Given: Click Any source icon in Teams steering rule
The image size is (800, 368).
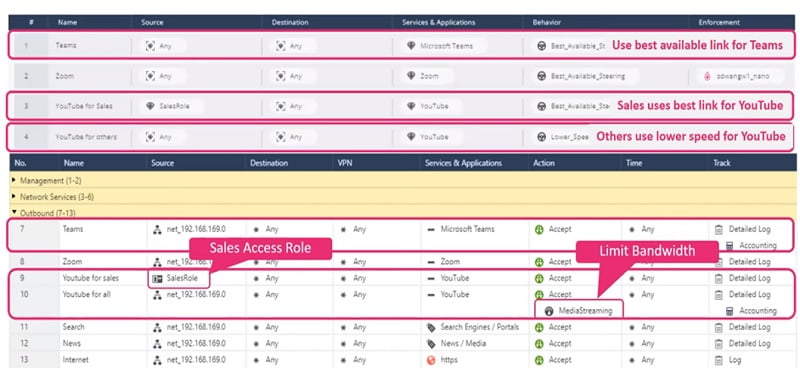Looking at the screenshot, I should coord(150,45).
